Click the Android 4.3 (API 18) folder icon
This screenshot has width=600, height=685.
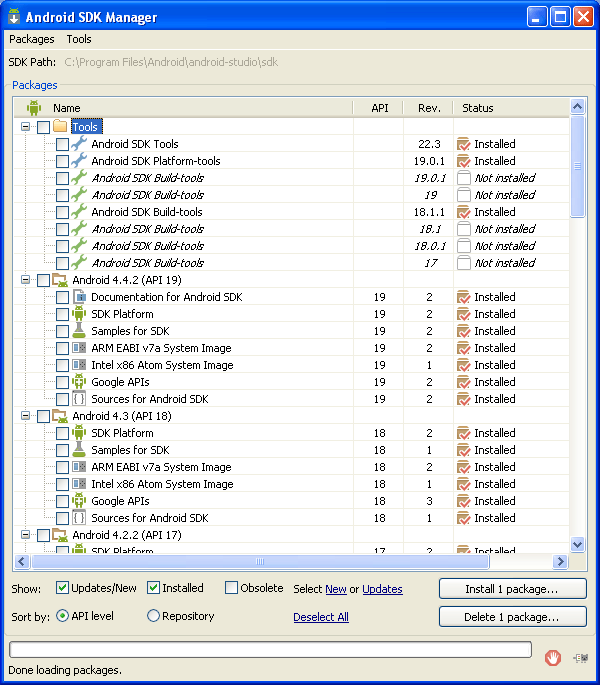click(x=60, y=416)
